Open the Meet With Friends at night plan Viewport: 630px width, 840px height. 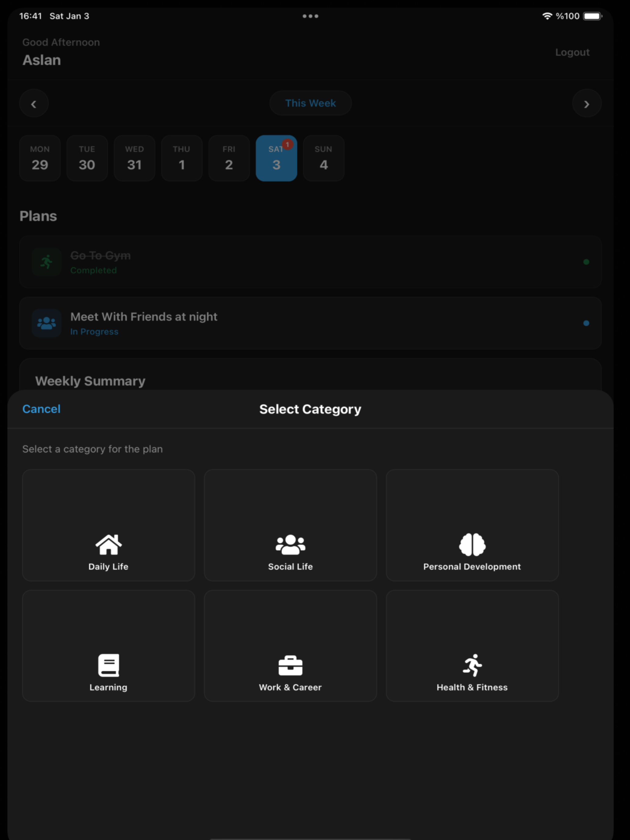tap(310, 323)
